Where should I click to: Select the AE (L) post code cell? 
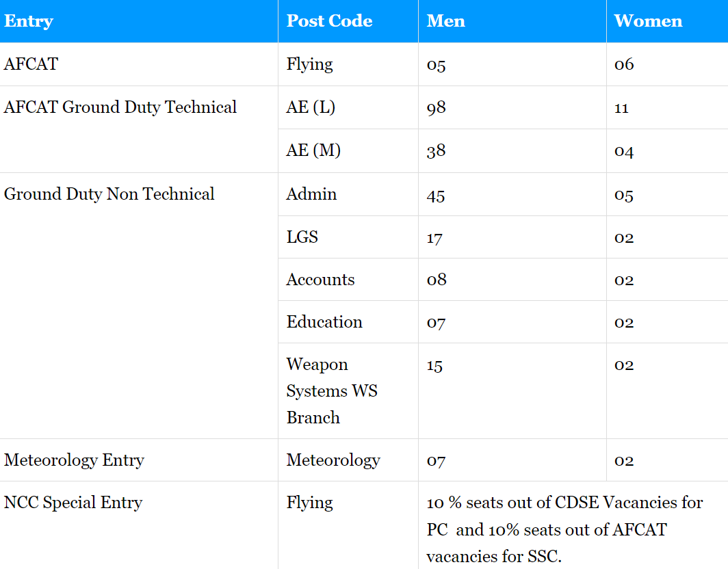(311, 107)
